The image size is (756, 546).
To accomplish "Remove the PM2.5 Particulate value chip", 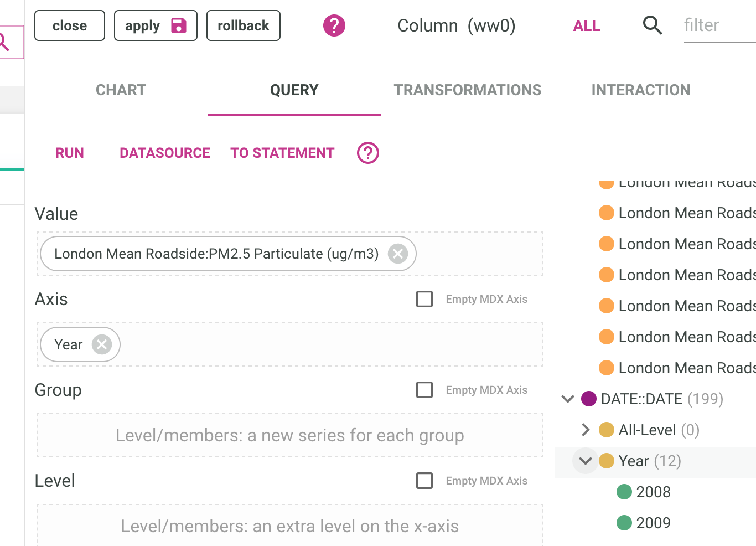I will (397, 254).
